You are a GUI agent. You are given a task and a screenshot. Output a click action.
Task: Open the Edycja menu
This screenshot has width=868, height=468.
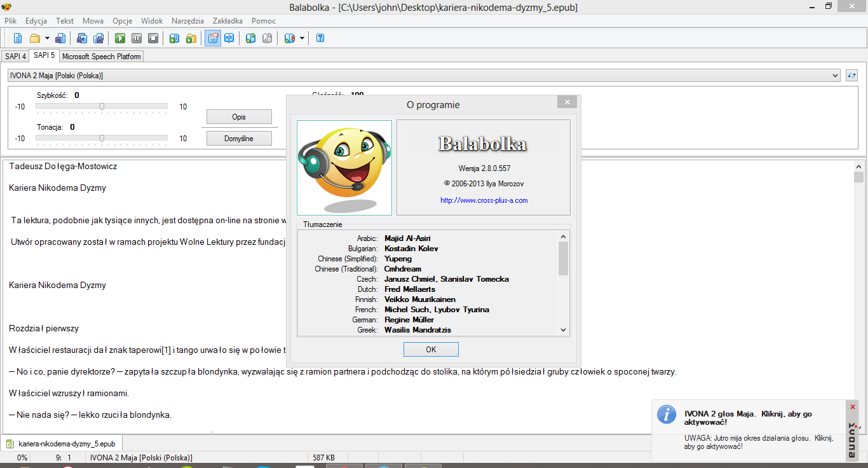36,20
